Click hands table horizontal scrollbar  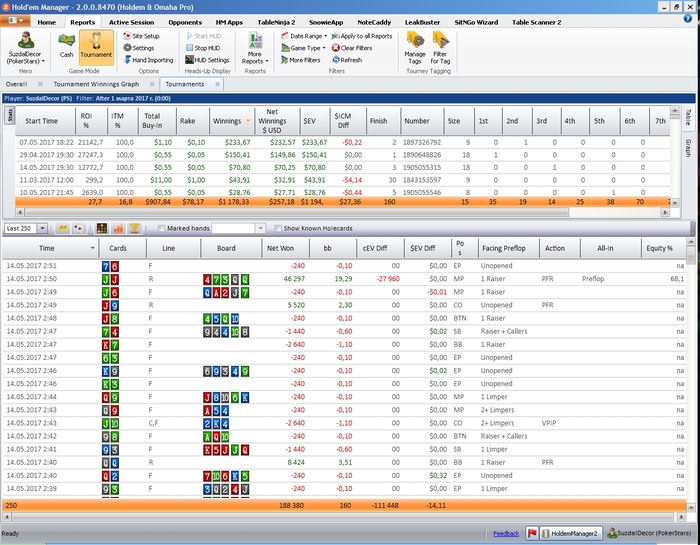pos(342,517)
